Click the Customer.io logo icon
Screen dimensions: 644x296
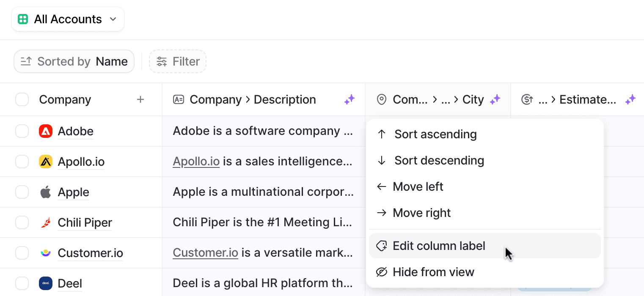click(x=46, y=253)
